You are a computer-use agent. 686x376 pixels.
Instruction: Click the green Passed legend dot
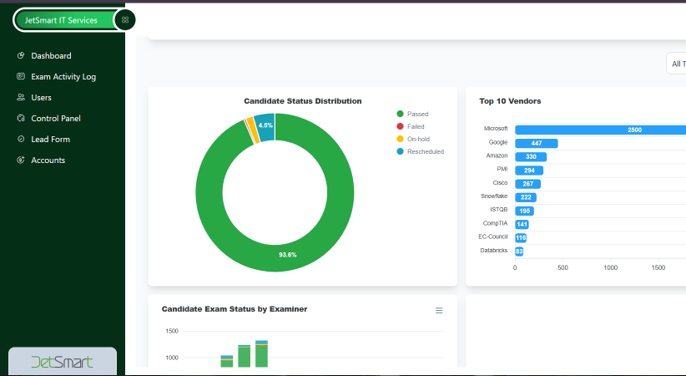pos(400,114)
